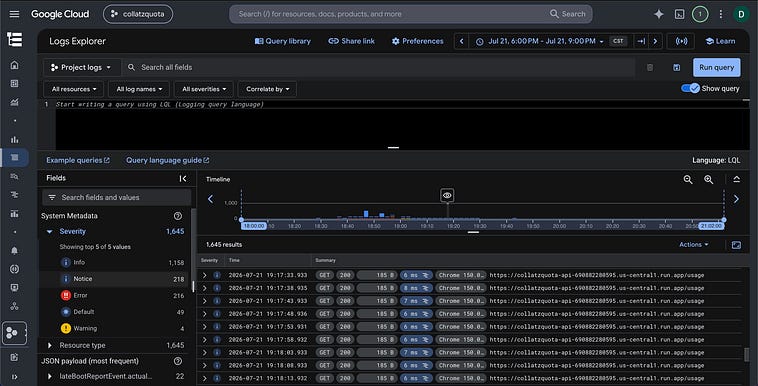The width and height of the screenshot is (758, 386).
Task: Expand log entry at 19:17:48.936
Action: click(x=204, y=314)
